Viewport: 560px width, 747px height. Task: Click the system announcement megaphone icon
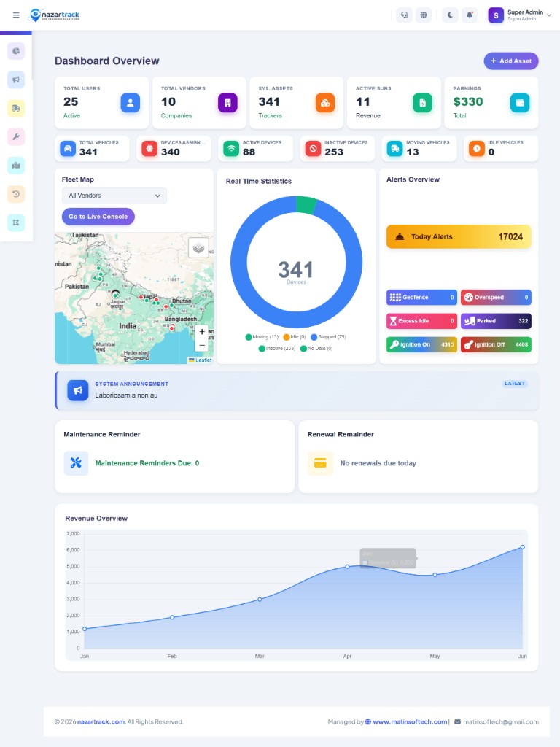[77, 390]
